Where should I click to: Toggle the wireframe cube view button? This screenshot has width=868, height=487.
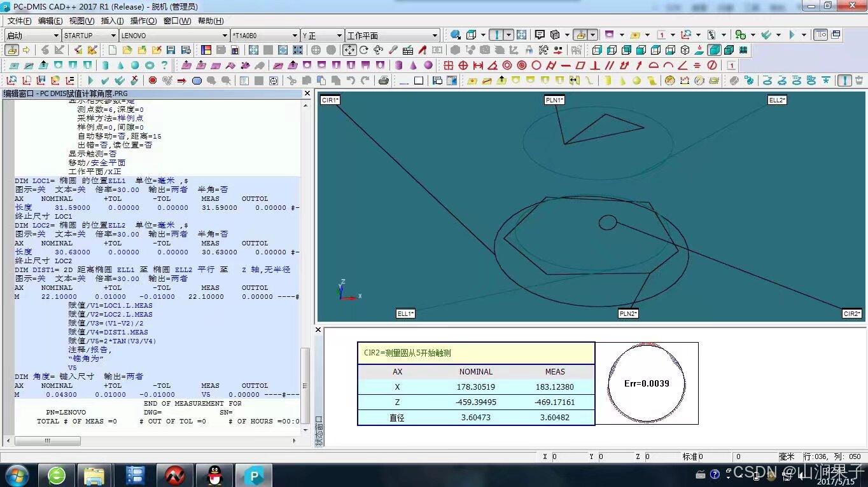click(x=685, y=50)
